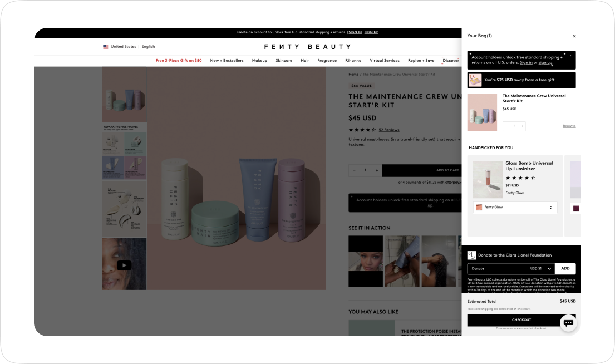
Task: Open second See It In Action video with blue tube
Action: pyautogui.click(x=402, y=261)
